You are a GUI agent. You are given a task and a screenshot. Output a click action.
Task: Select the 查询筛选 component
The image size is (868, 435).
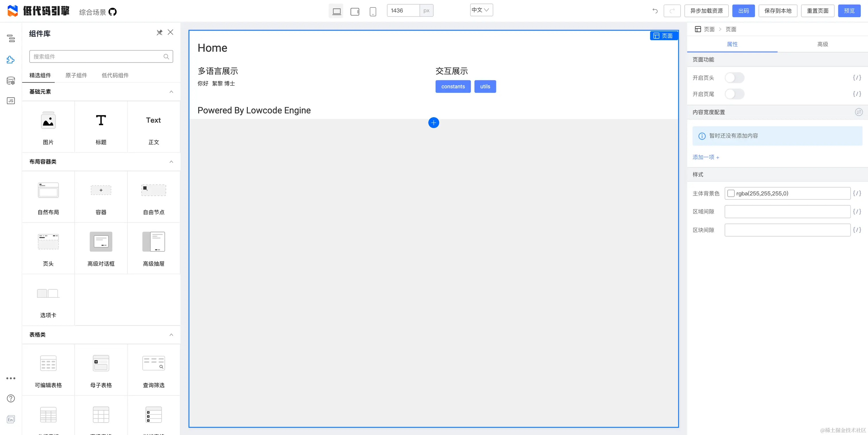154,370
